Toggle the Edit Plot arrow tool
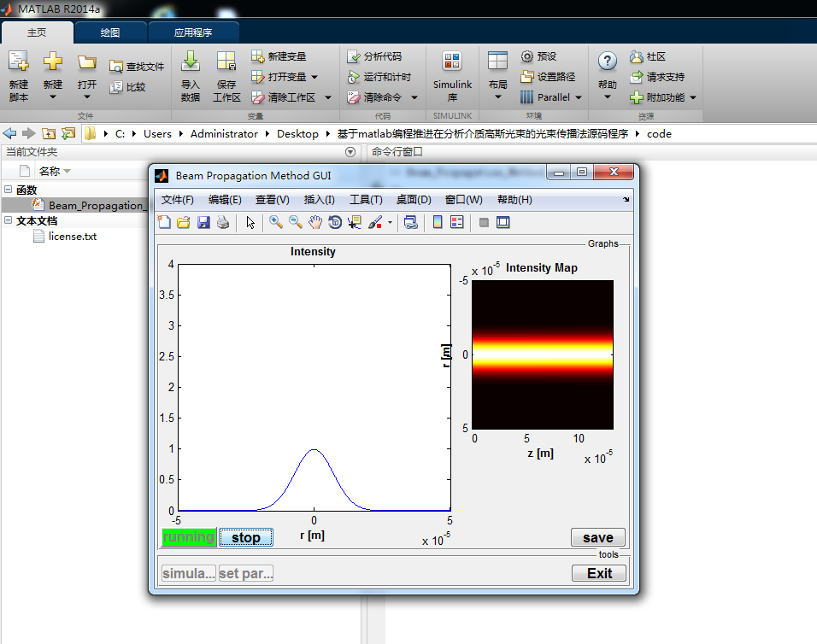Viewport: 817px width, 644px height. pyautogui.click(x=250, y=222)
